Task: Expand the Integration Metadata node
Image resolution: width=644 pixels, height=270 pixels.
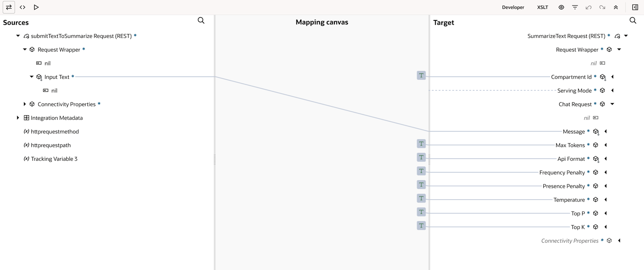Action: point(18,118)
